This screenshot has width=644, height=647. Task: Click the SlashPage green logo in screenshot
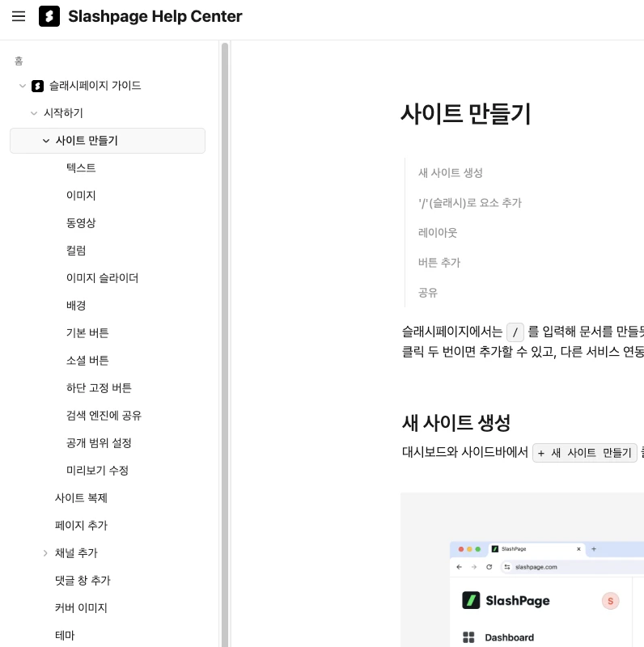471,600
